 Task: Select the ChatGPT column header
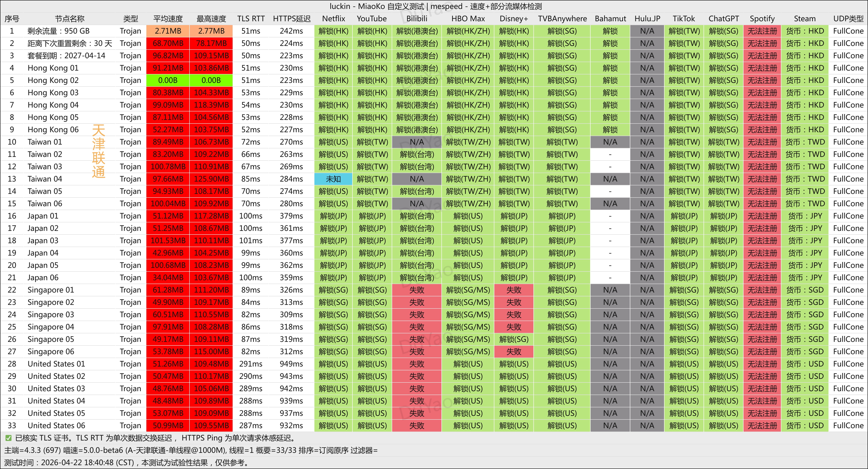724,18
